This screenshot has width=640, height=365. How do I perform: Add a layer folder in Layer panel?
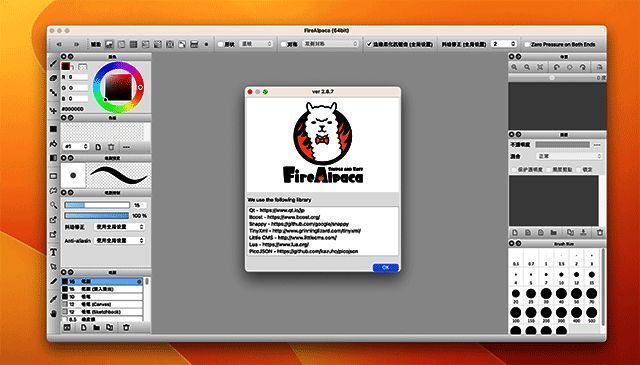click(x=553, y=233)
